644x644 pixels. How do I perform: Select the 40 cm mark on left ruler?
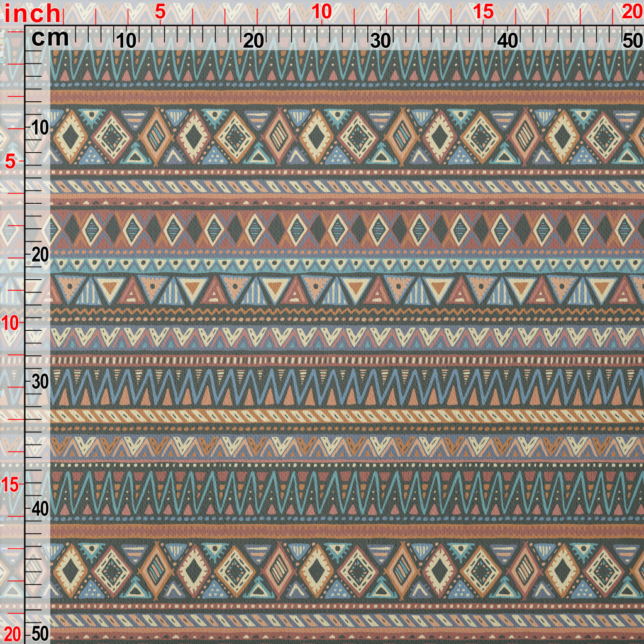pyautogui.click(x=39, y=508)
